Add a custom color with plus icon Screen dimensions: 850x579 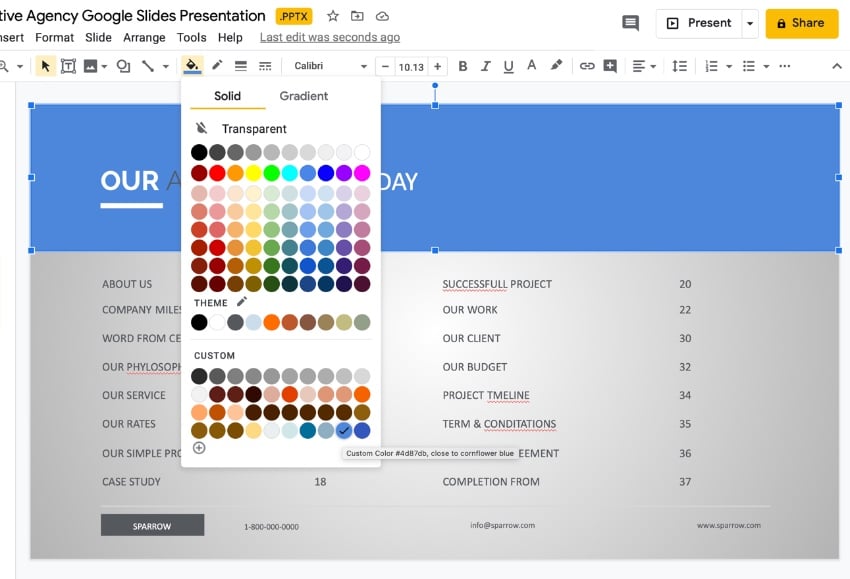coord(199,448)
